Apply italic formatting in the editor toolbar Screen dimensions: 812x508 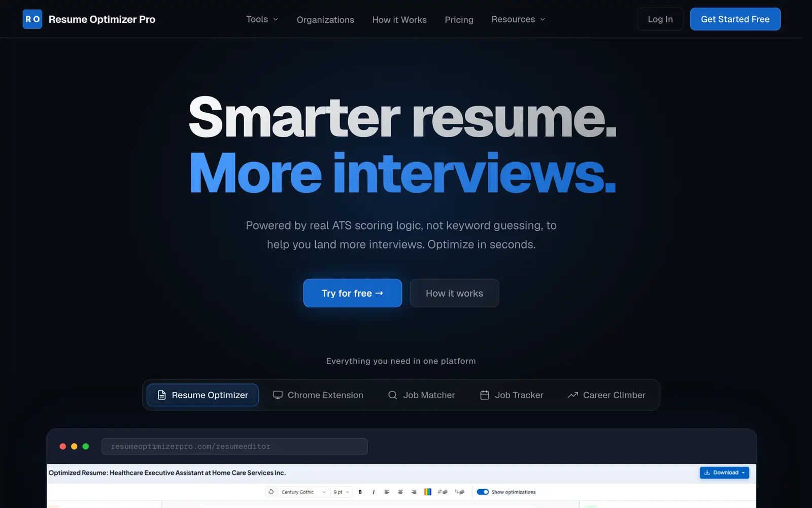coord(374,492)
